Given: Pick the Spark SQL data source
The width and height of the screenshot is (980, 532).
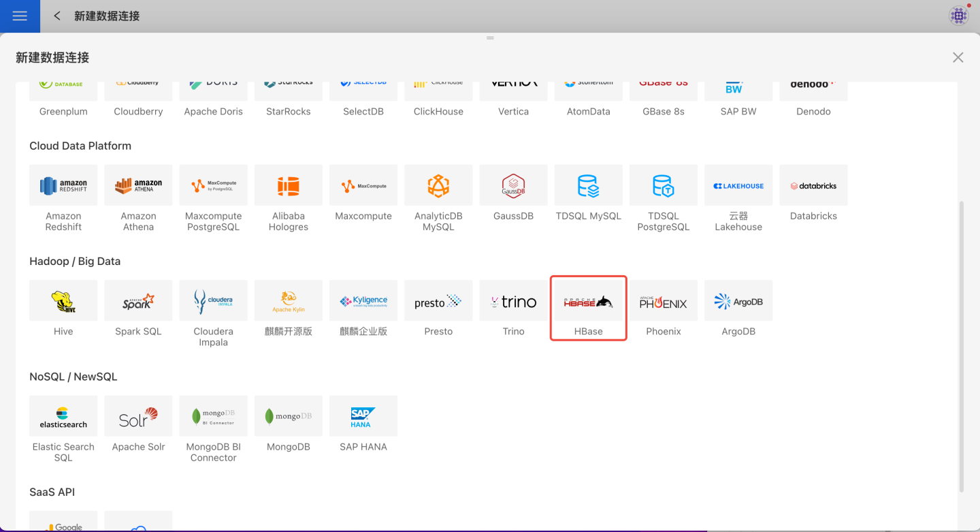Looking at the screenshot, I should coord(138,301).
